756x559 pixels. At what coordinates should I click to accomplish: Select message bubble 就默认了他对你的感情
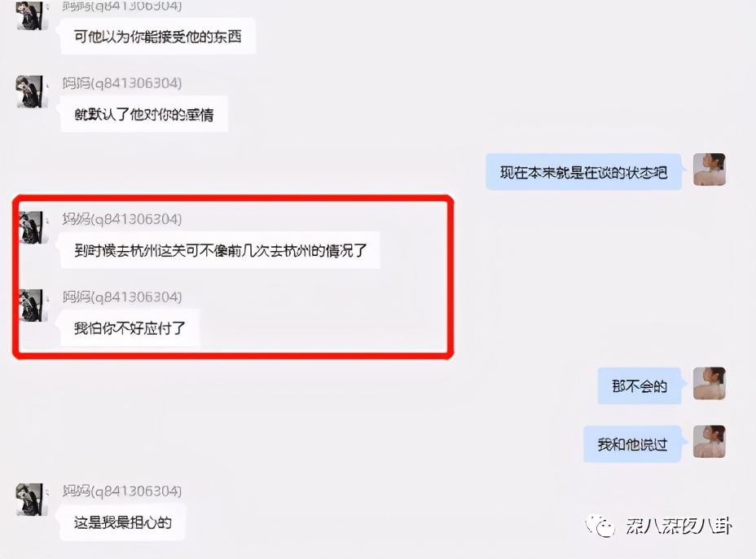pyautogui.click(x=143, y=114)
